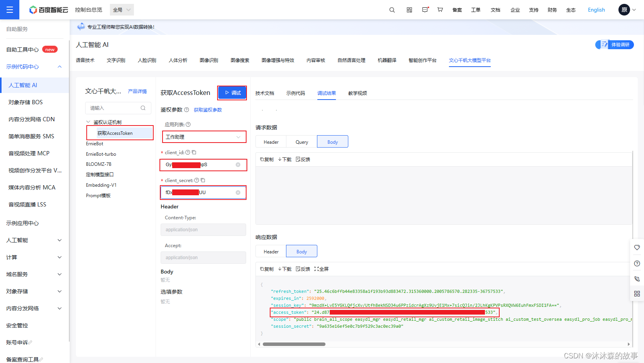Click 下载 in the response data toolbar
Viewport: 644px width, 363px height.
285,269
